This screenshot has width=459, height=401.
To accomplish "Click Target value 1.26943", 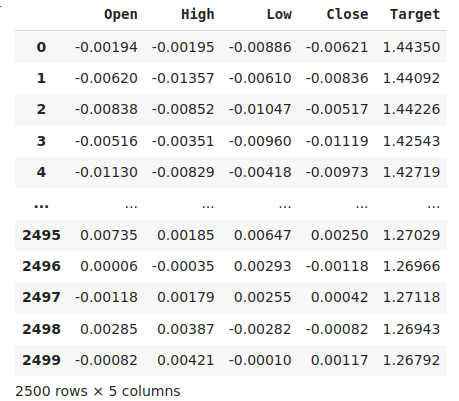I will [x=411, y=329].
